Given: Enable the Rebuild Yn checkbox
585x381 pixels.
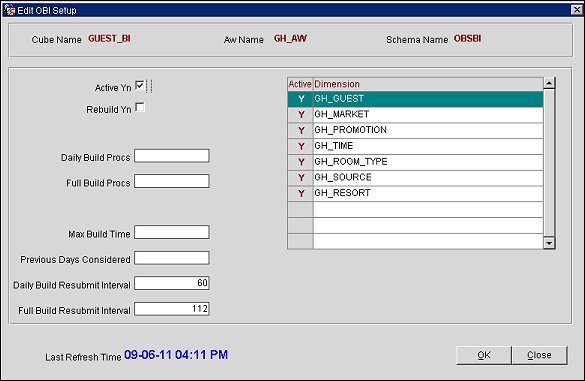Looking at the screenshot, I should 140,107.
